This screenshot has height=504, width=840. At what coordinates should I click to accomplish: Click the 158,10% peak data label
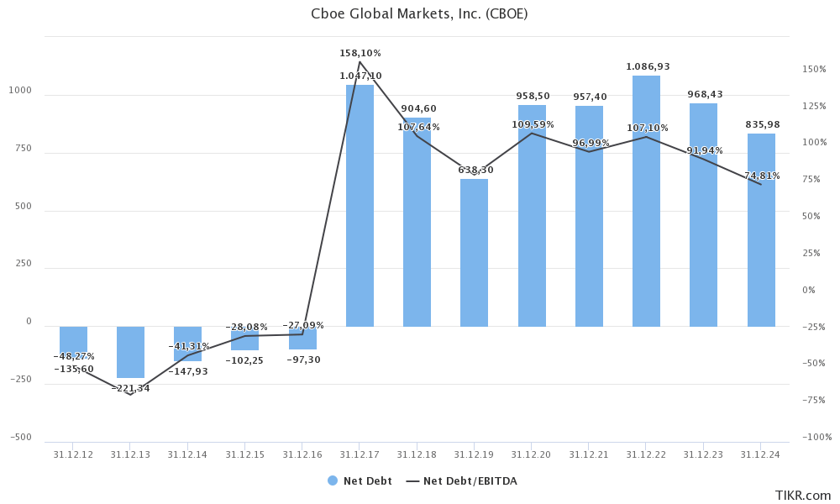click(x=360, y=53)
